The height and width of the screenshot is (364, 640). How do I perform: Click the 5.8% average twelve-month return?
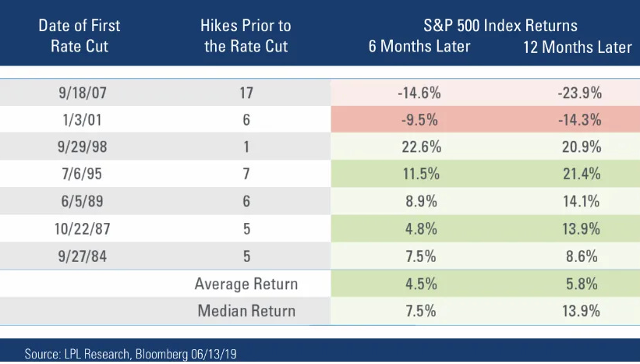(582, 284)
